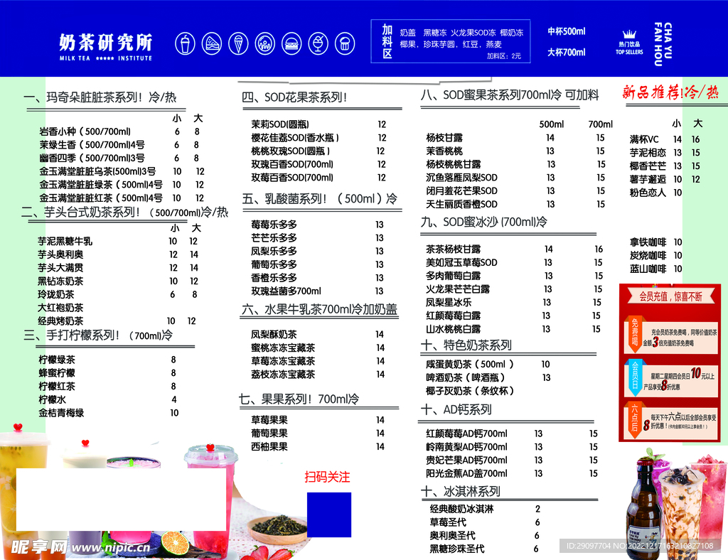Click heading 八、SOD蜜果茶系列
The image size is (728, 560).
click(510, 95)
